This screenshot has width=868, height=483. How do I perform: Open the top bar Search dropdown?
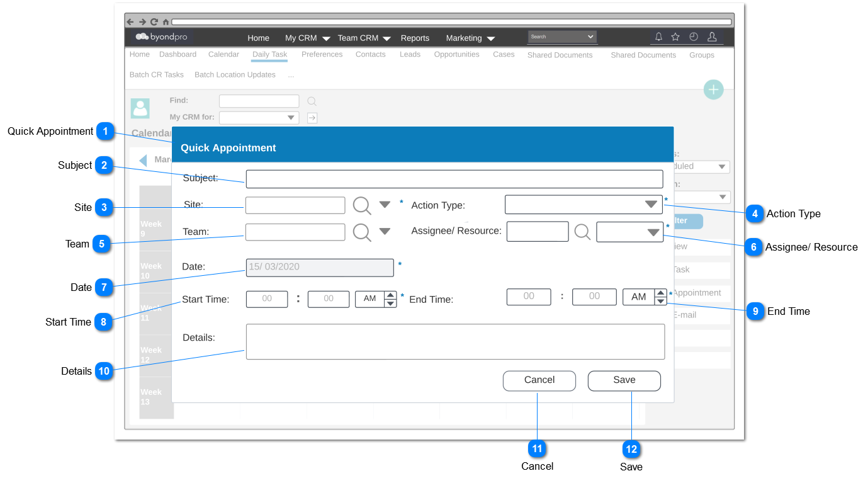562,37
